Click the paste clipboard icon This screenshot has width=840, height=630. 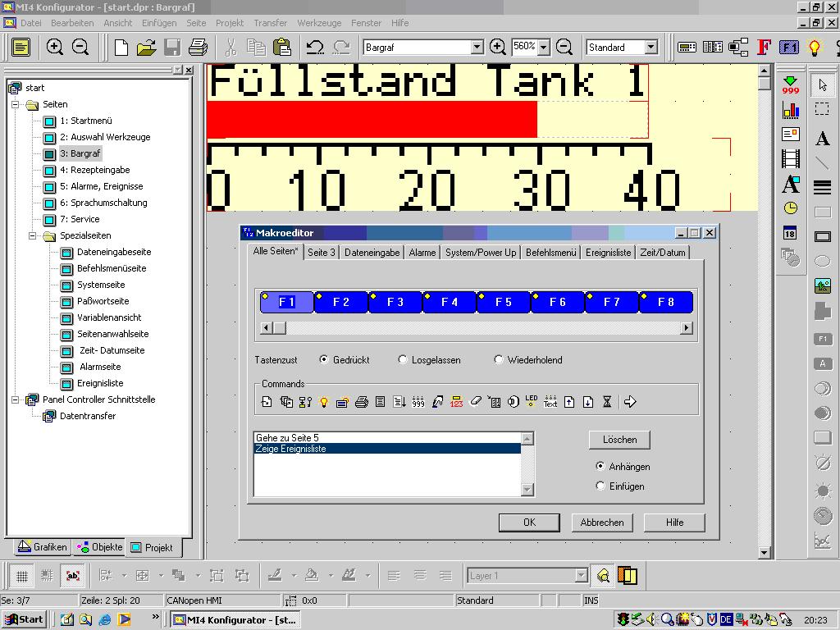282,48
